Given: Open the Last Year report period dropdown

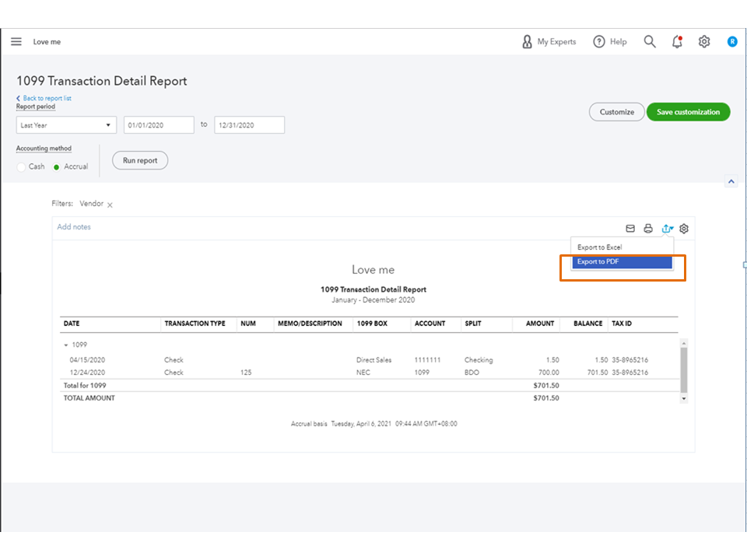Looking at the screenshot, I should pyautogui.click(x=66, y=125).
